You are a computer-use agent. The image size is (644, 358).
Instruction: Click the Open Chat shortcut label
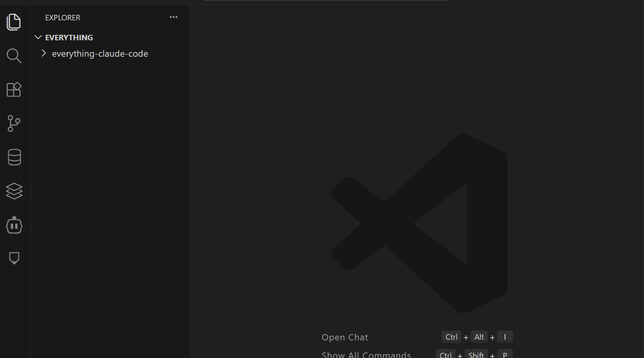coord(345,337)
